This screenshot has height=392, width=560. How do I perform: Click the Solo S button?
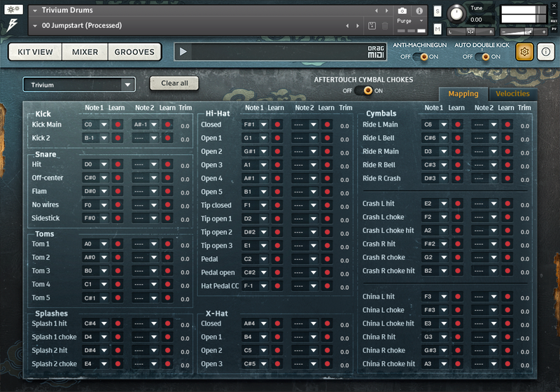[437, 11]
